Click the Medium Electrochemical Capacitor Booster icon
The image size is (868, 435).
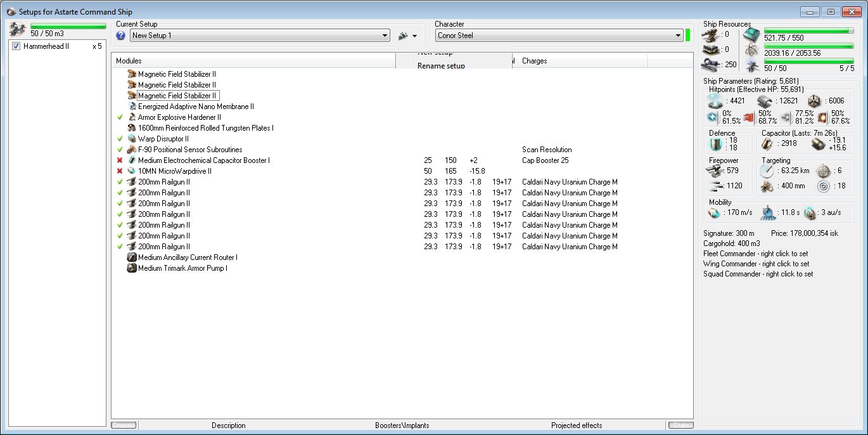(x=132, y=160)
